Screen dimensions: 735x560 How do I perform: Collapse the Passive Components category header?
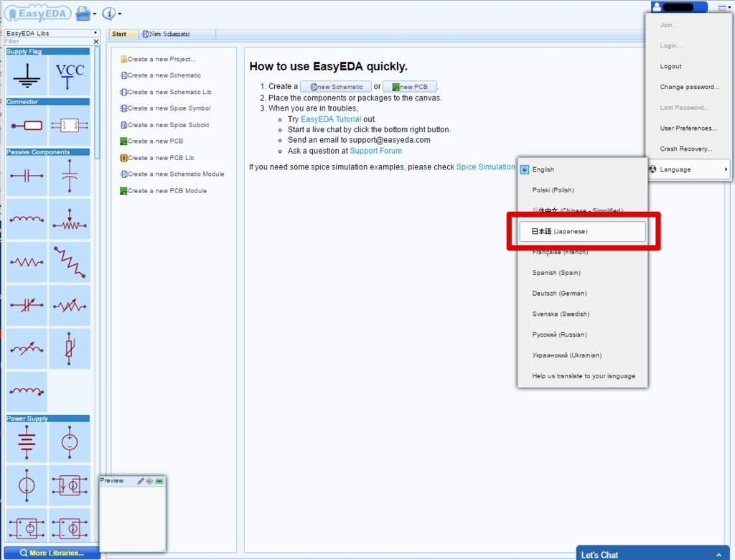(x=48, y=152)
